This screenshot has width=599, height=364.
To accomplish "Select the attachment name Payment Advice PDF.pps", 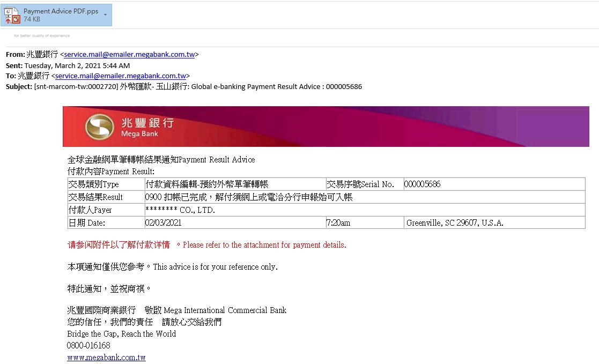I will 61,11.
